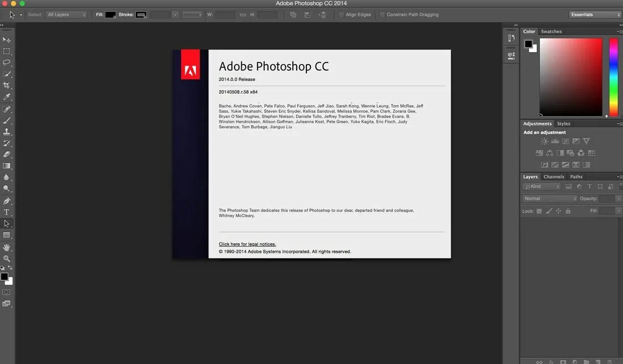
Task: Select the History Brush tool
Action: tap(6, 143)
